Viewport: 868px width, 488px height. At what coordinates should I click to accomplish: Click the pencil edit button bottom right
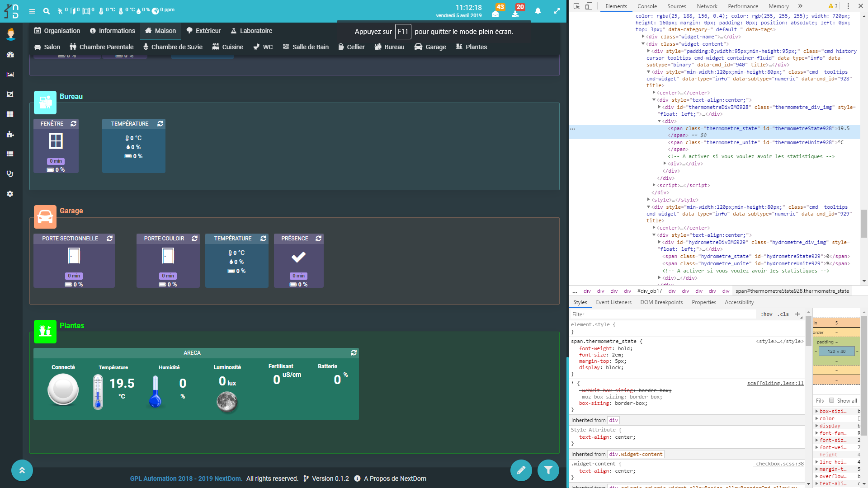(x=521, y=470)
